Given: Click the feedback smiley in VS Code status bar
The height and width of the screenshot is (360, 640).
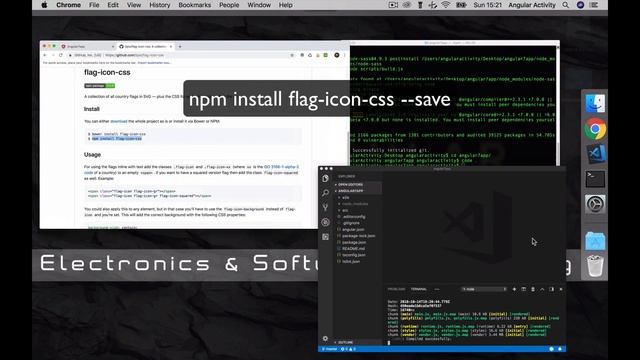Looking at the screenshot, I should (x=551, y=349).
